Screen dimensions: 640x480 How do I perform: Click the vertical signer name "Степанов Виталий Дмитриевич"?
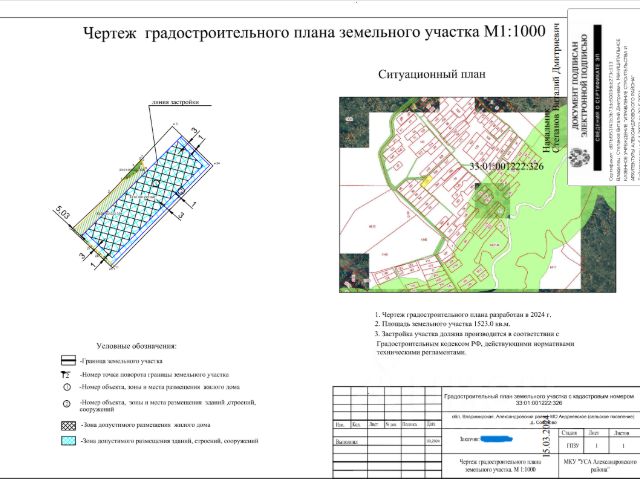556,89
